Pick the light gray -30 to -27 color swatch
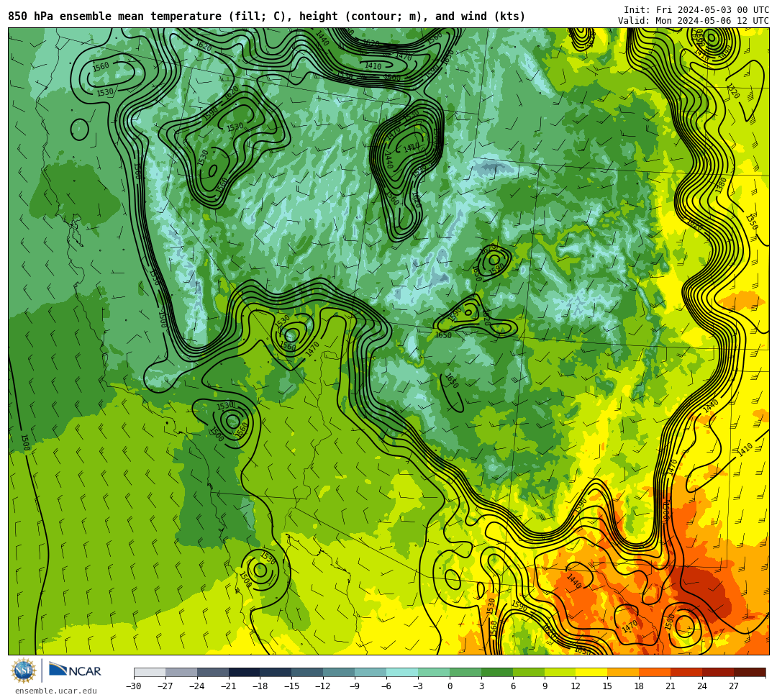The height and width of the screenshot is (700, 777). [150, 672]
